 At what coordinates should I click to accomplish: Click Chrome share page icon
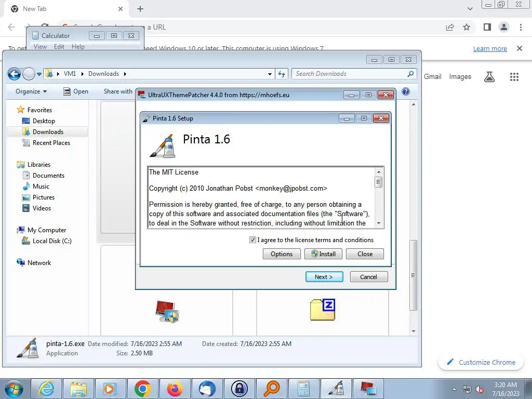coord(450,27)
